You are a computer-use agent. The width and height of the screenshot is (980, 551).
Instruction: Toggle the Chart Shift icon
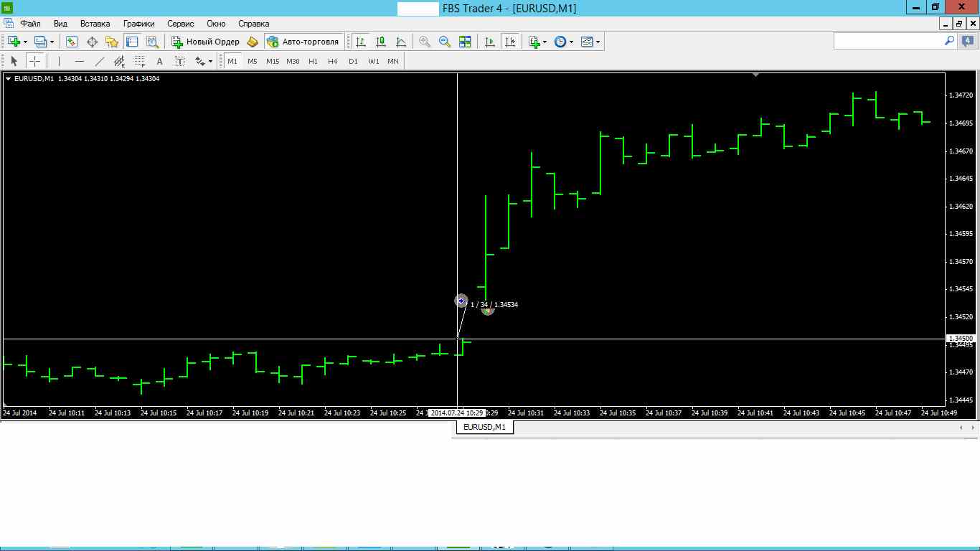click(x=510, y=42)
